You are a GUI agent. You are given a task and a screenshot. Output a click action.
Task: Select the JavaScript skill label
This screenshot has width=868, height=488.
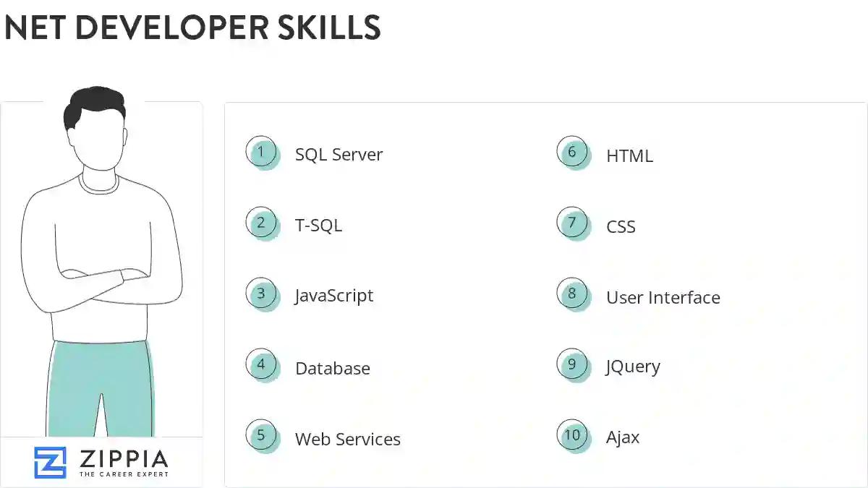click(333, 295)
